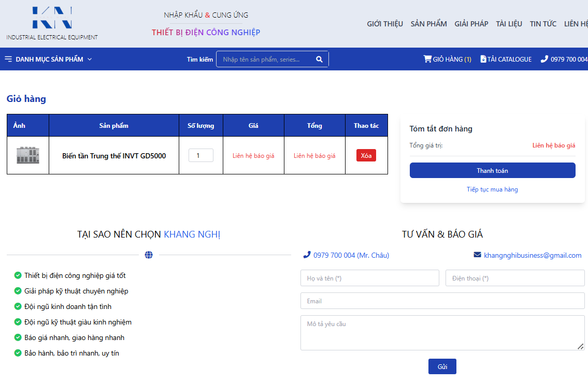Click Liên hệ báo giá in Giá column
Viewport: 588px width, 383px height.
(x=253, y=155)
